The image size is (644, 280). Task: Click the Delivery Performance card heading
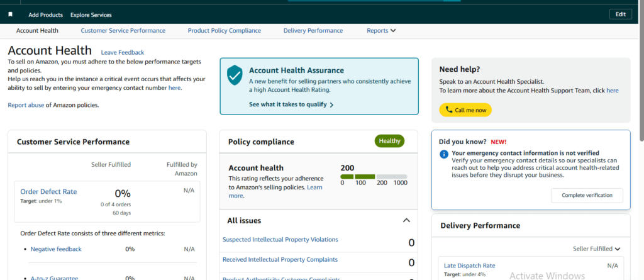(480, 226)
